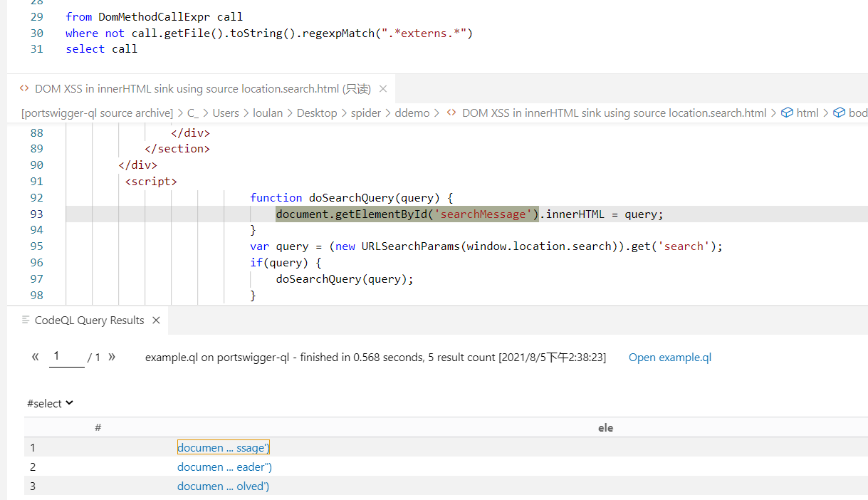868x500 pixels.
Task: Select the DOM XSS in innerHTML sink tab
Action: click(x=203, y=89)
